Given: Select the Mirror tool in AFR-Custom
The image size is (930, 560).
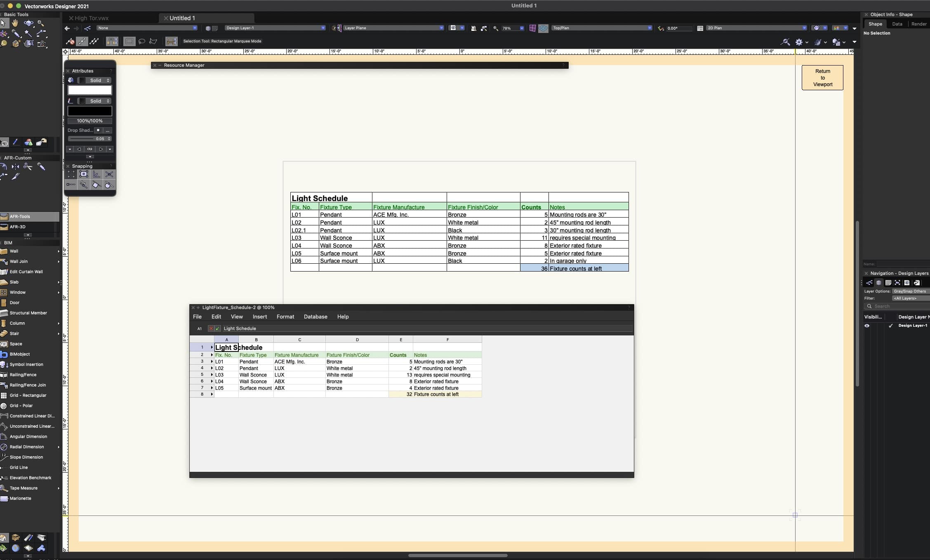Looking at the screenshot, I should (x=15, y=166).
